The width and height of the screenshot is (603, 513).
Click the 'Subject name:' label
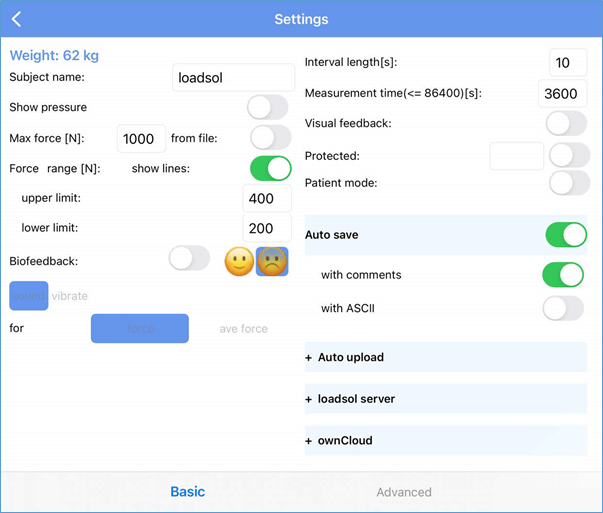coord(47,77)
